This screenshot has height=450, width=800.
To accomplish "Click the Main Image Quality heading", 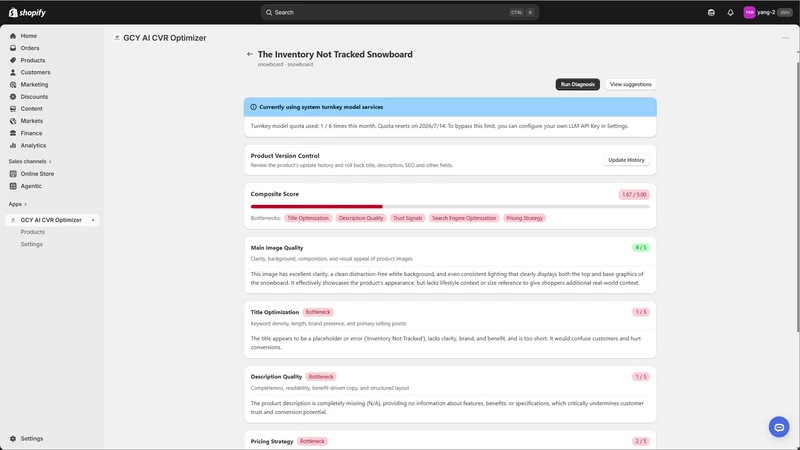I will tap(277, 248).
